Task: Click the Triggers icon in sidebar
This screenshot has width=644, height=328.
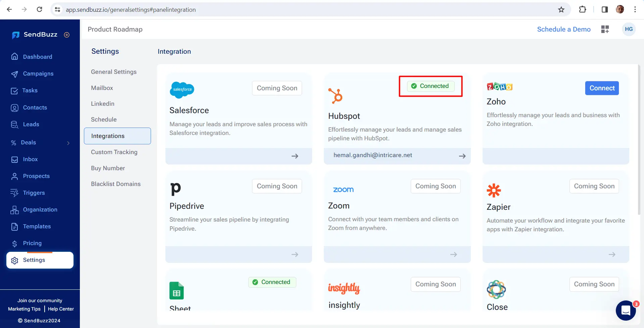Action: pyautogui.click(x=14, y=193)
